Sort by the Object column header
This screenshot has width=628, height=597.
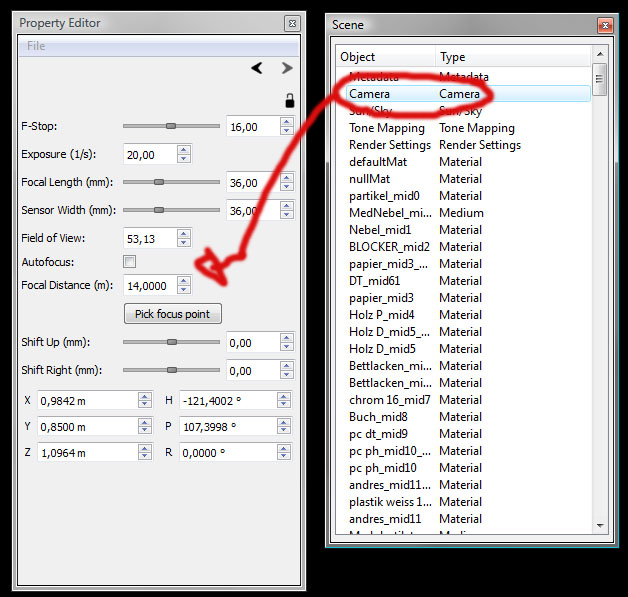385,57
